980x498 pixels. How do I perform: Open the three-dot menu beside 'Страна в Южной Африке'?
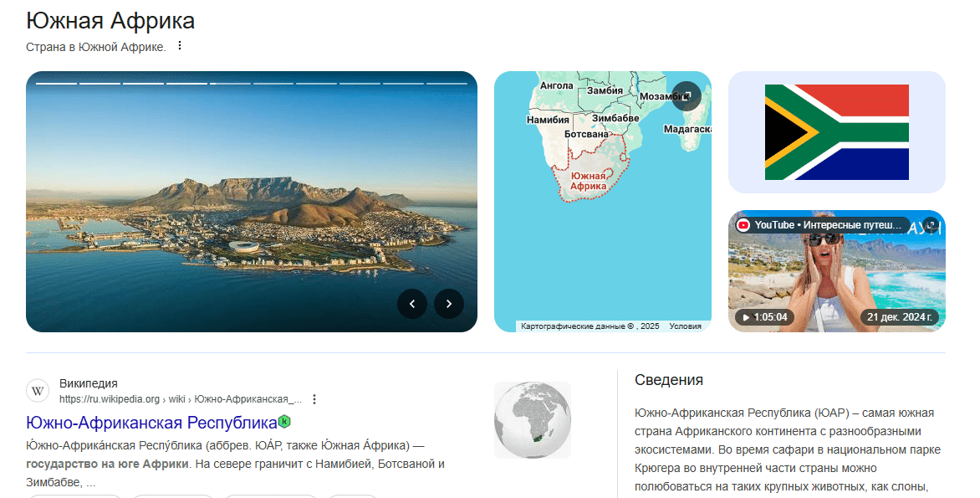[179, 46]
